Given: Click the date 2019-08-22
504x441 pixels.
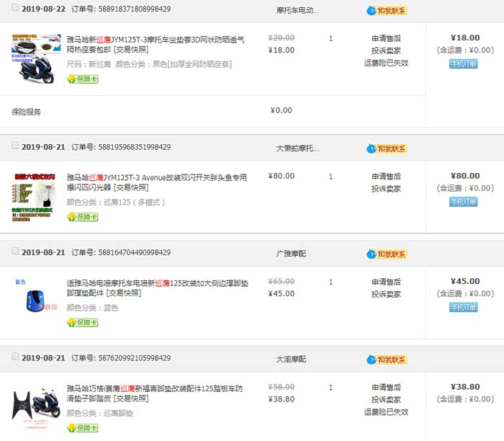Looking at the screenshot, I should [x=43, y=9].
